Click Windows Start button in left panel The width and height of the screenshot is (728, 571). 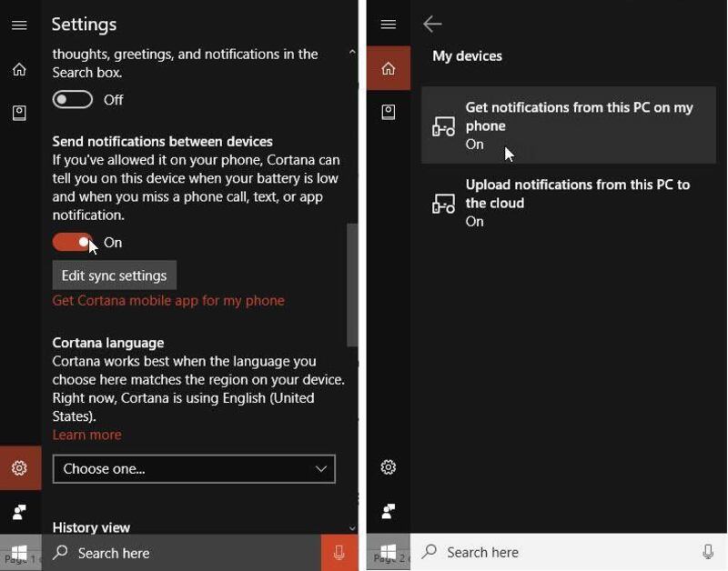[19, 553]
